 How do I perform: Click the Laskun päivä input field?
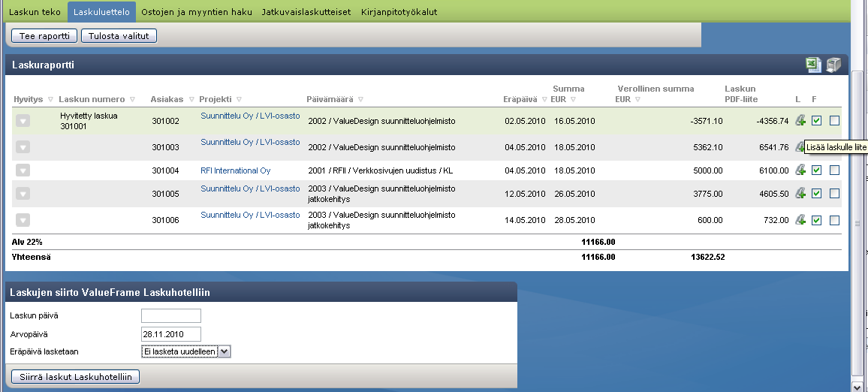click(171, 315)
